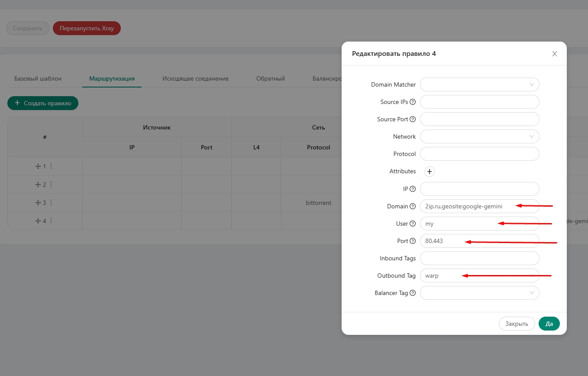
Task: Click the help icon next to Port
Action: click(x=412, y=240)
